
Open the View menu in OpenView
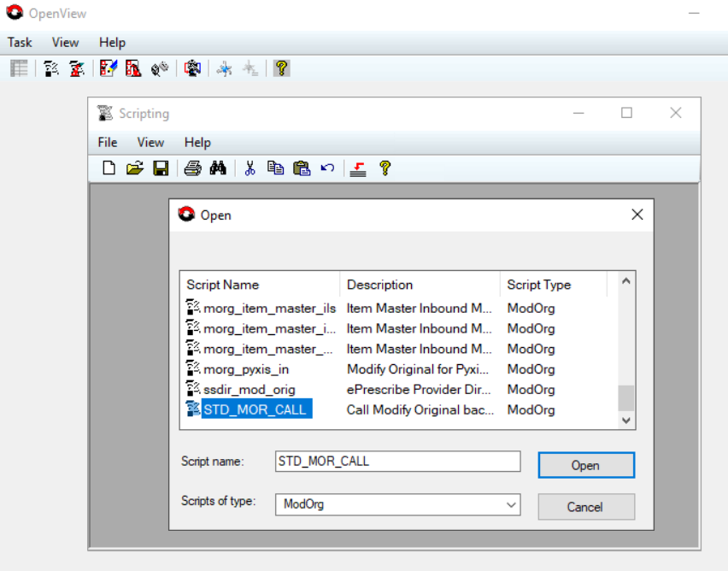[65, 42]
